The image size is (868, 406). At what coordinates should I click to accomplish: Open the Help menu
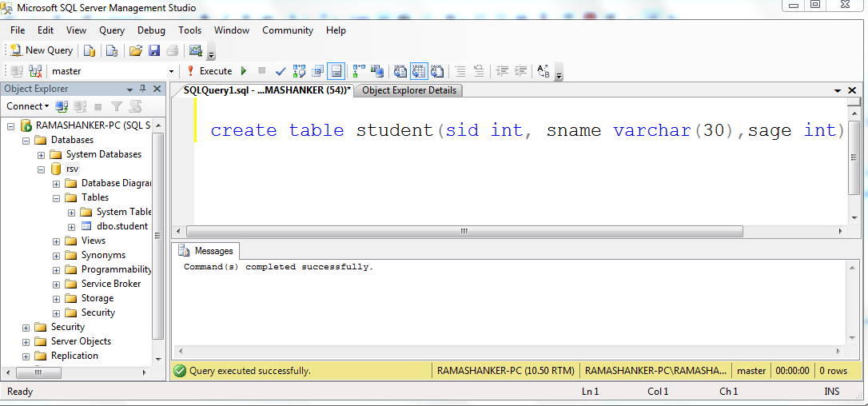336,30
